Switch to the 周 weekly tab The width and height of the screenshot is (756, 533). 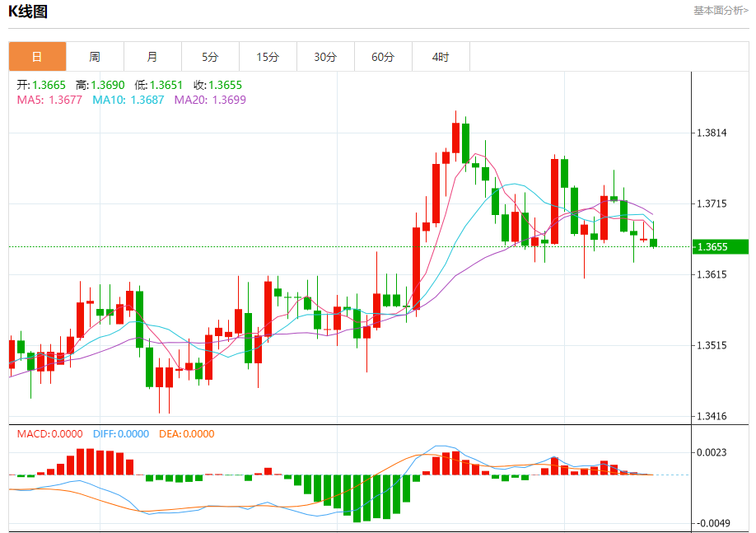click(x=95, y=57)
